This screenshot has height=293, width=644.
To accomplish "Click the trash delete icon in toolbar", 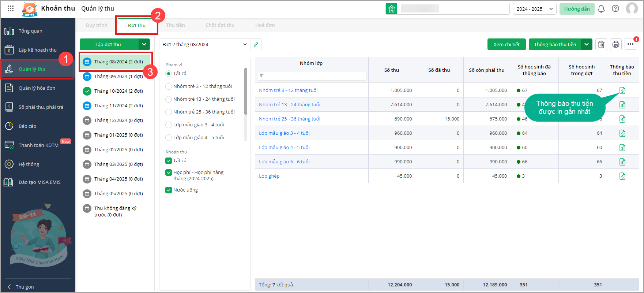I will pos(601,44).
